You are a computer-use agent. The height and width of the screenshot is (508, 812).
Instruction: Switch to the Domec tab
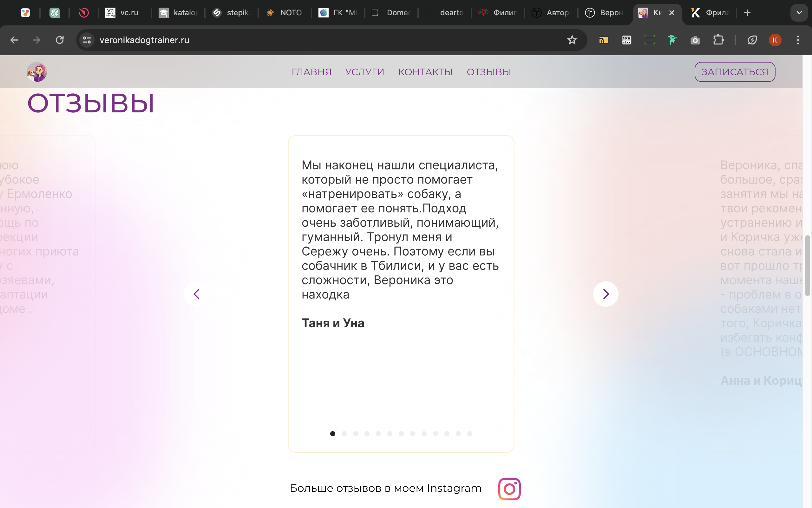point(391,13)
